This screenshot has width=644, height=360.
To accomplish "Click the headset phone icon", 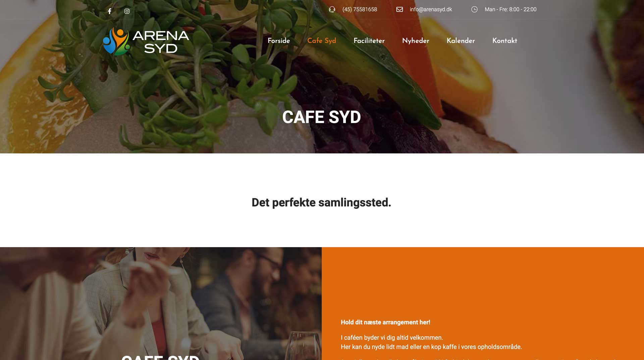I will (x=332, y=9).
